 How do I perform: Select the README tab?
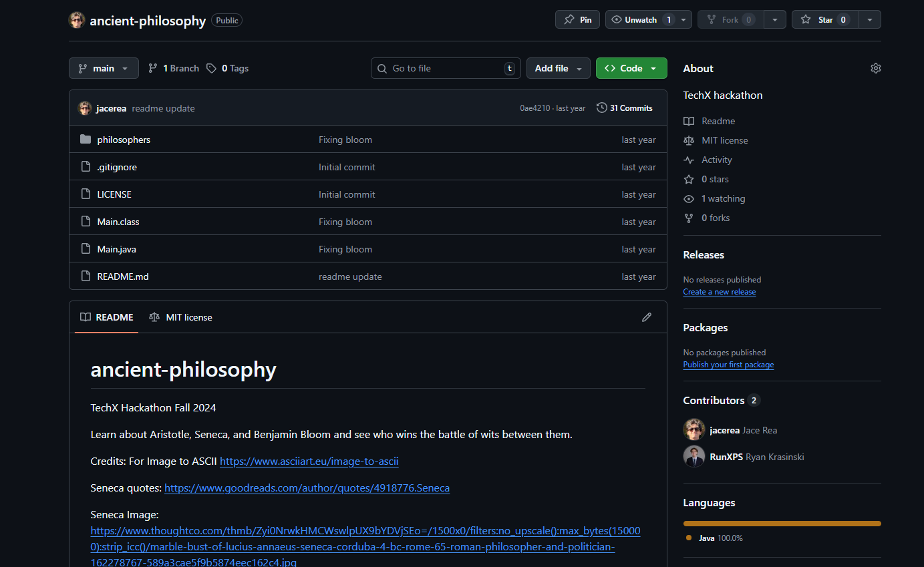click(x=107, y=317)
